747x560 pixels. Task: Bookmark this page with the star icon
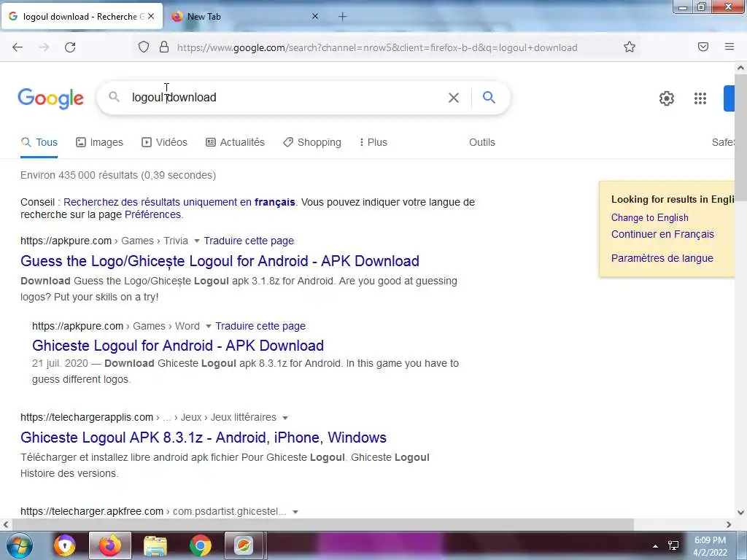click(630, 47)
